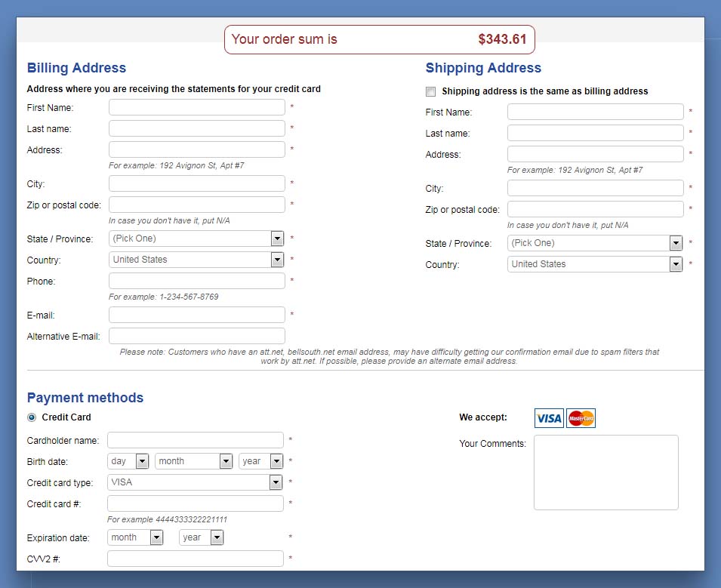Screen dimensions: 721x588
Task: Click the Your Comments text area
Action: [605, 473]
